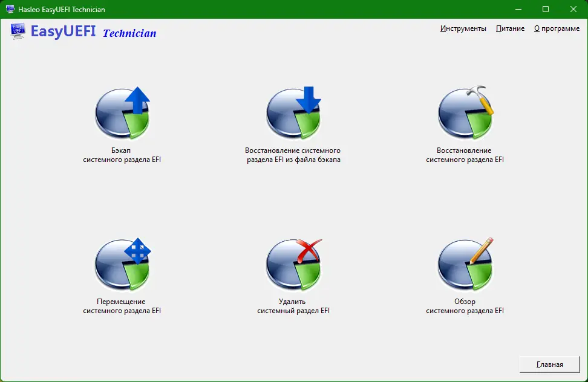This screenshot has width=588, height=382.
Task: Click the 'Удалить системный раздел EFI' label
Action: [293, 306]
